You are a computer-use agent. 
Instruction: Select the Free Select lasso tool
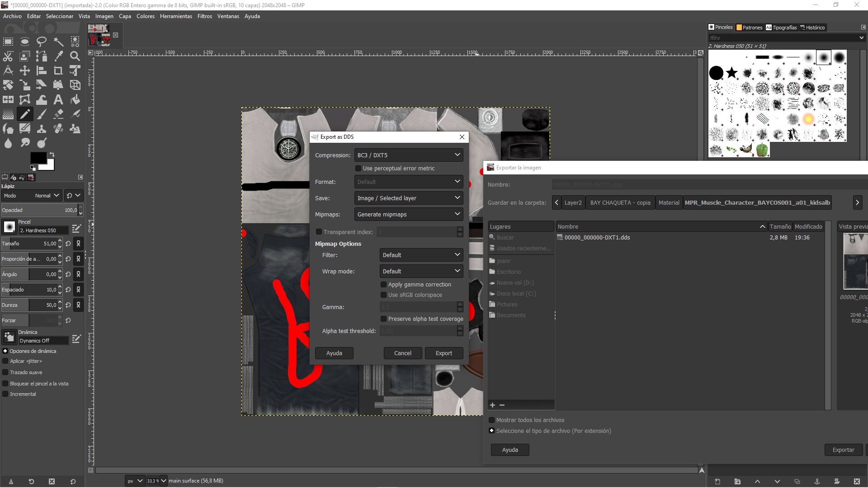pos(41,42)
